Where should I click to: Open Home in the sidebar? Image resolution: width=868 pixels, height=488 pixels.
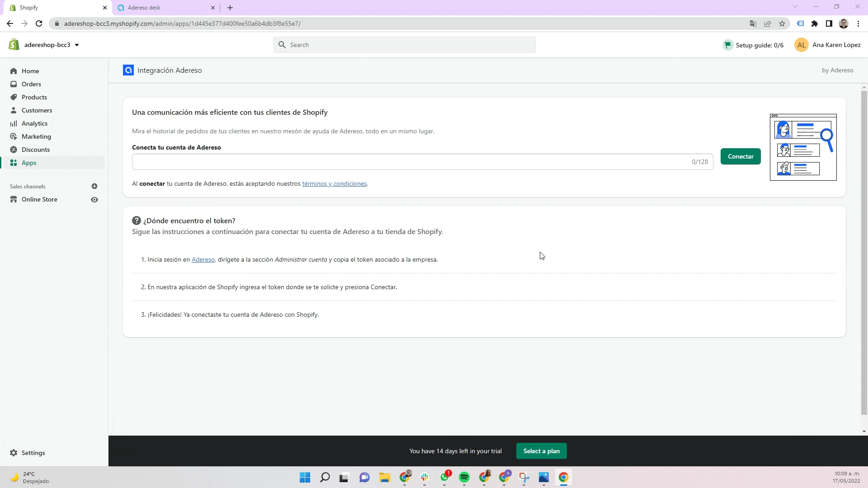coord(30,71)
